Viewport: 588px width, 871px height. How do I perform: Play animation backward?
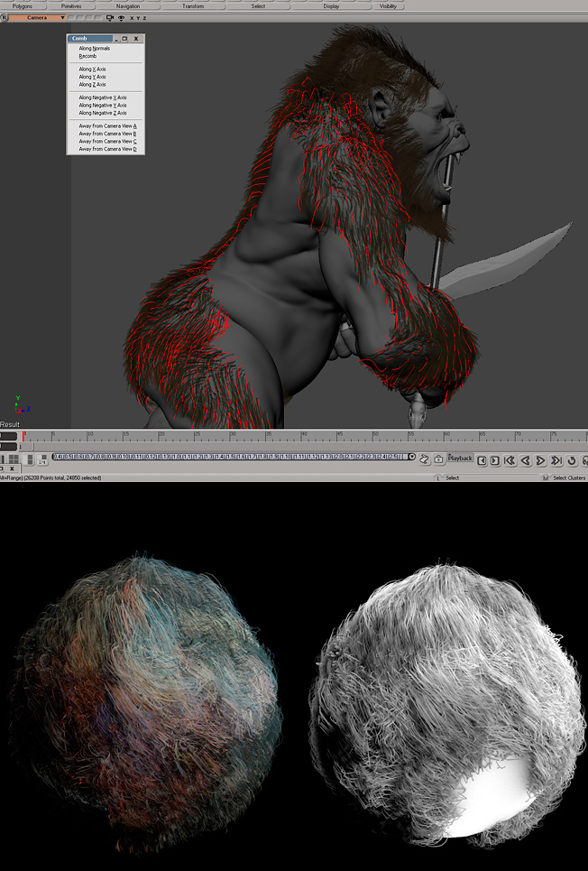[525, 460]
